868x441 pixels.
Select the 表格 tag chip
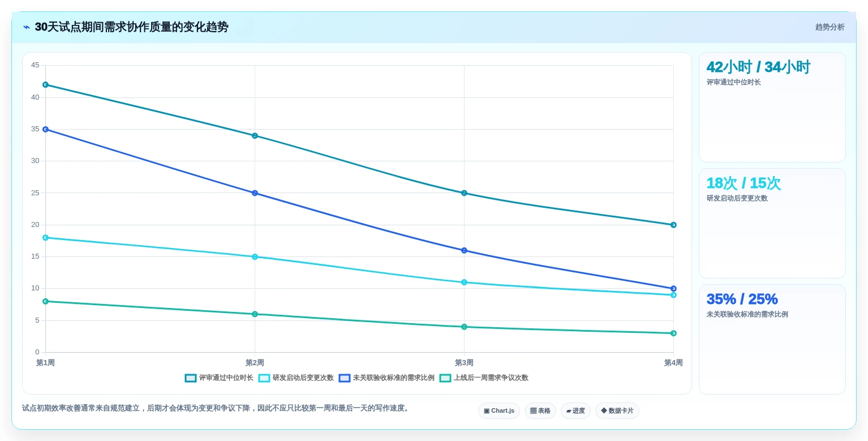pos(540,411)
